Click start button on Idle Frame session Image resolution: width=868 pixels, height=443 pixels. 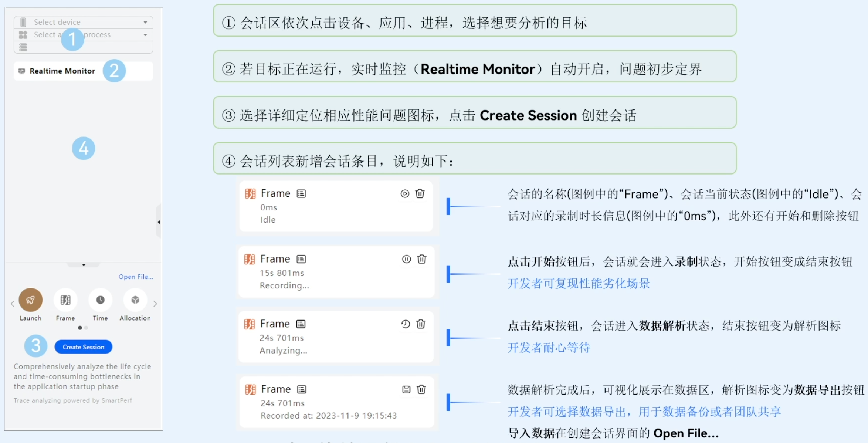click(x=405, y=194)
